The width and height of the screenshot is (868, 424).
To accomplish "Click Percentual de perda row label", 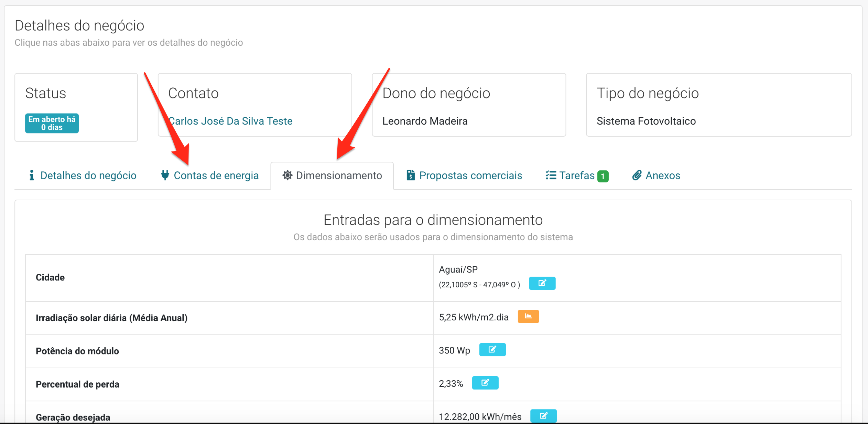I will pyautogui.click(x=77, y=384).
